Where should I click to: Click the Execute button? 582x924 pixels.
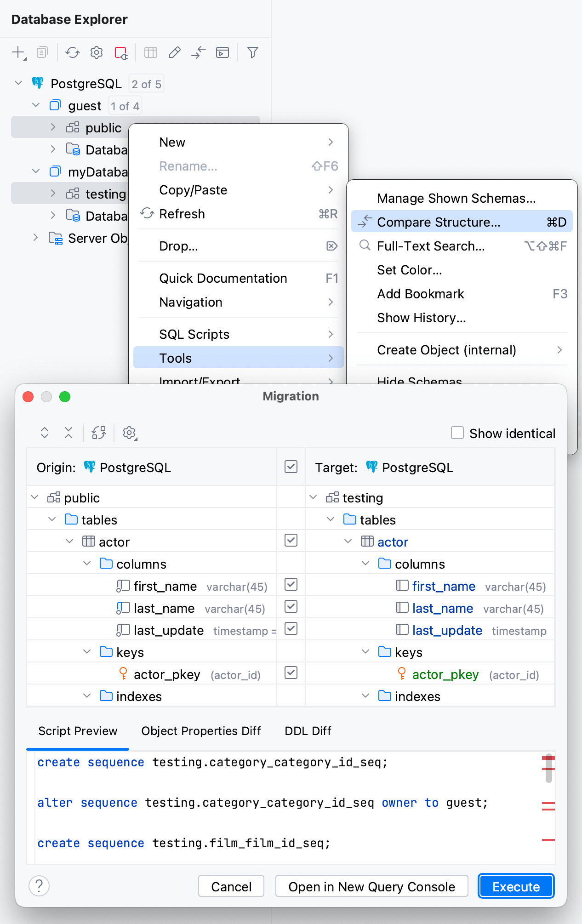coord(516,886)
